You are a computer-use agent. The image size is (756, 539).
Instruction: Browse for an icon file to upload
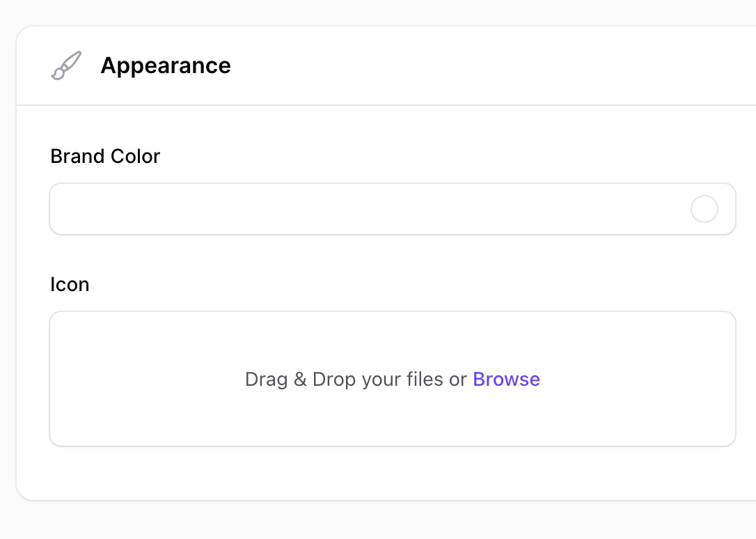[506, 379]
